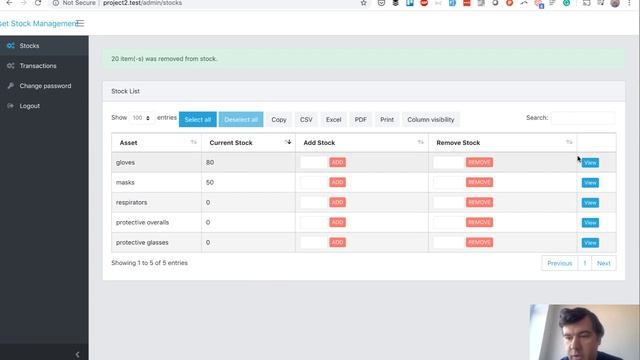Sort by the Add Stock column header
This screenshot has width=640, height=360.
[362, 142]
